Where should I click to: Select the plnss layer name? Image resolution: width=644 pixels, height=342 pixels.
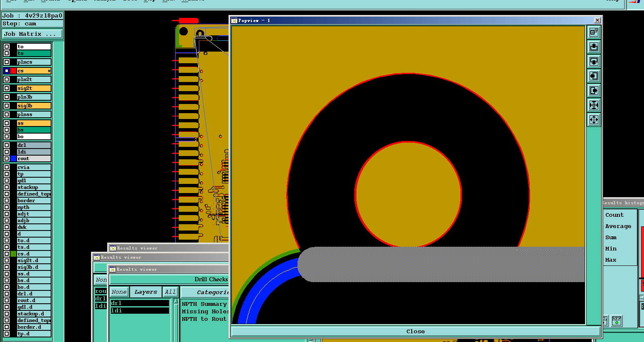click(34, 114)
